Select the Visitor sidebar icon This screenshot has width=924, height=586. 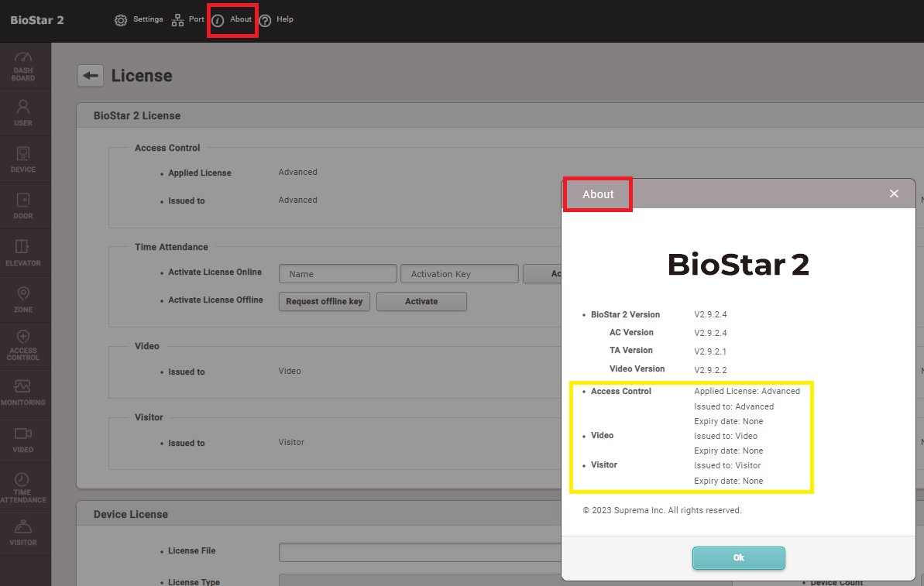[23, 533]
